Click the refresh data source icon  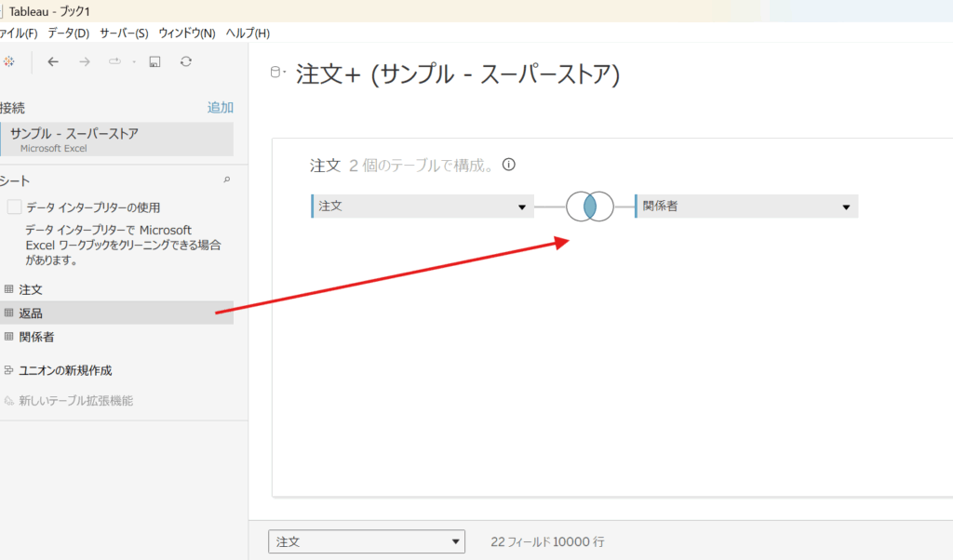(x=186, y=61)
